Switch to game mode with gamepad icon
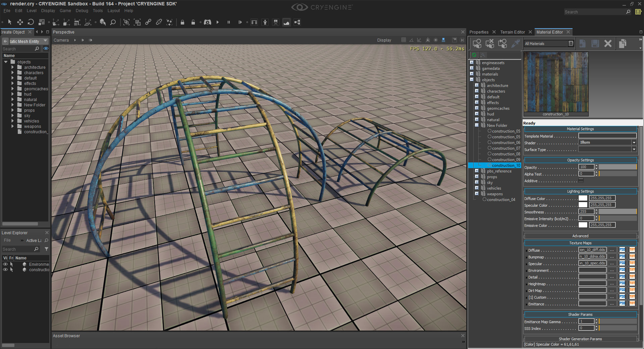Image resolution: width=644 pixels, height=349 pixels. tap(208, 22)
